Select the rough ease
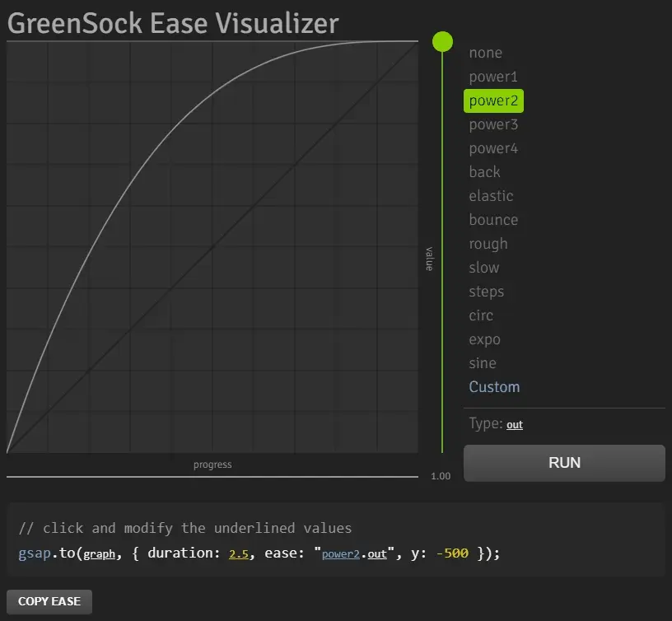Image resolution: width=672 pixels, height=621 pixels. 488,244
